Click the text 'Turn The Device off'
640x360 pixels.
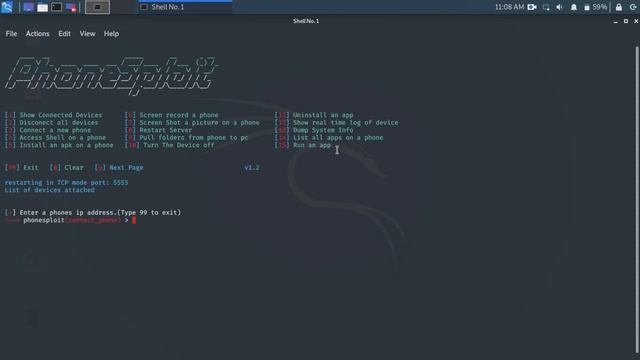coord(179,145)
